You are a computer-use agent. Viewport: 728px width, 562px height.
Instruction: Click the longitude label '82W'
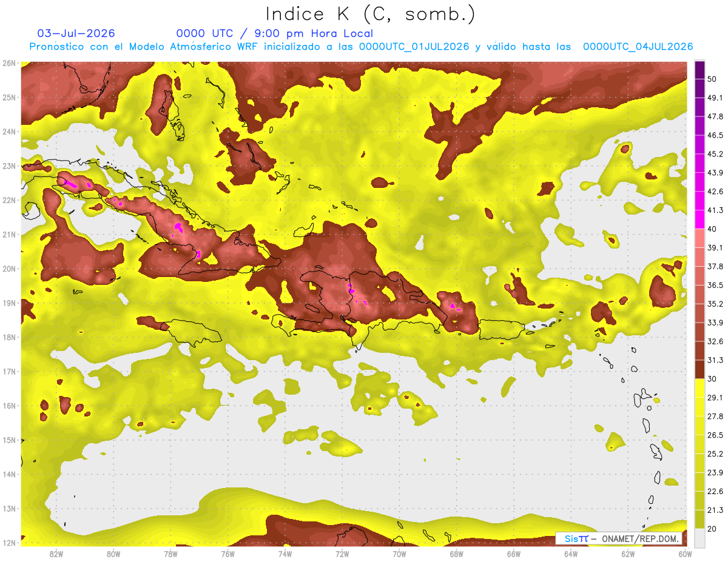(x=56, y=555)
